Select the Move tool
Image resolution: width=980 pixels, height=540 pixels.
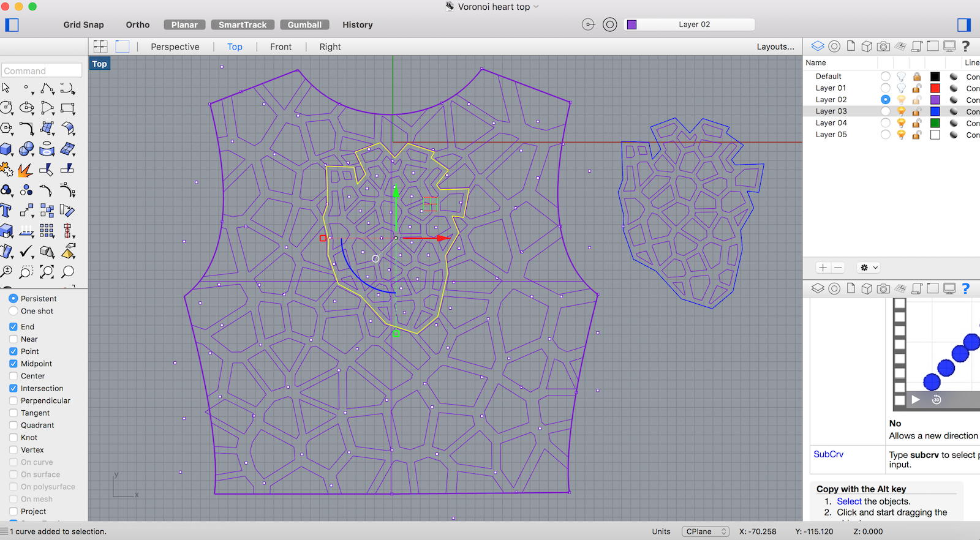27,211
